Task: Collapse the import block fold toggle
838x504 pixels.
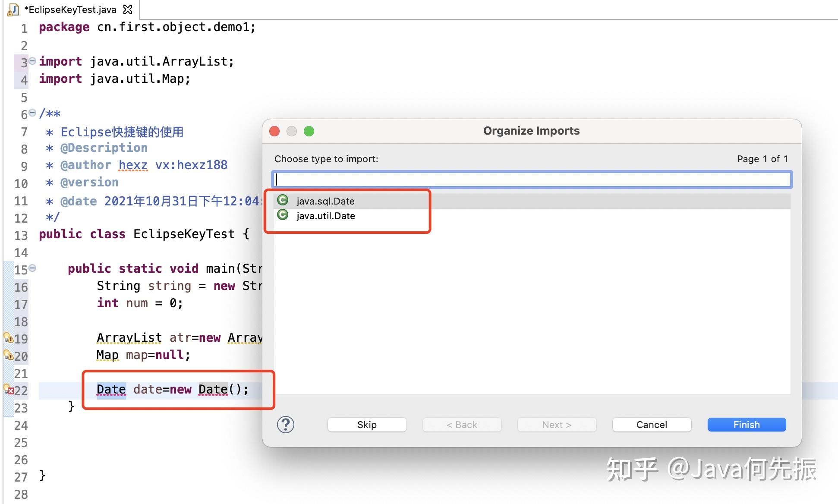Action: (x=32, y=61)
